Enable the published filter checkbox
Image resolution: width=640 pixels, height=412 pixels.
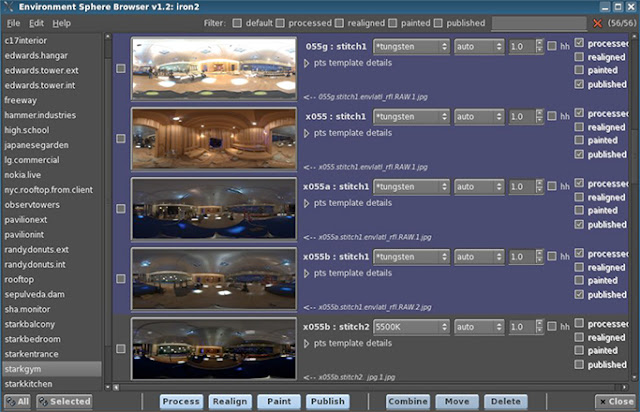(x=438, y=23)
